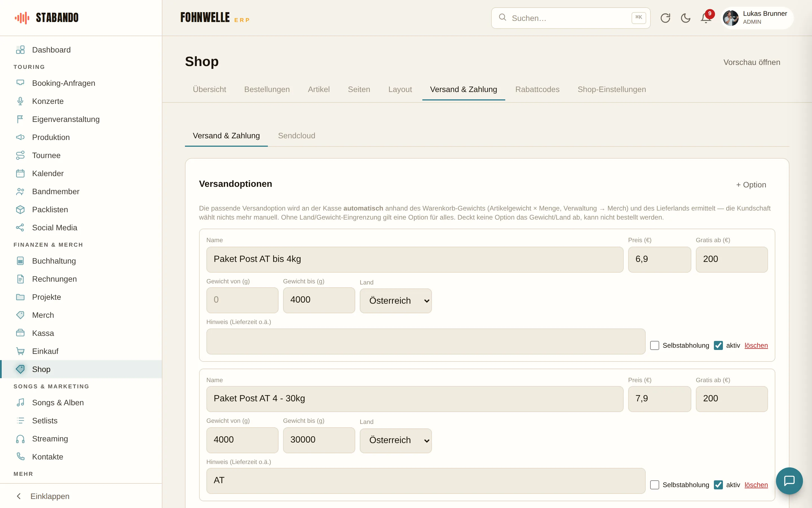Click the Kalender calendar icon
This screenshot has height=508, width=812.
click(20, 173)
